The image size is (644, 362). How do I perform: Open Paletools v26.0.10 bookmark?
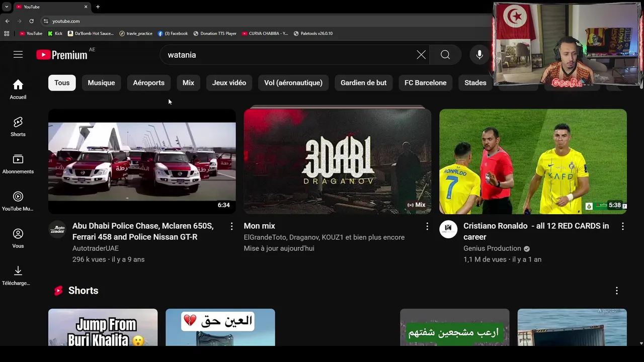point(313,34)
